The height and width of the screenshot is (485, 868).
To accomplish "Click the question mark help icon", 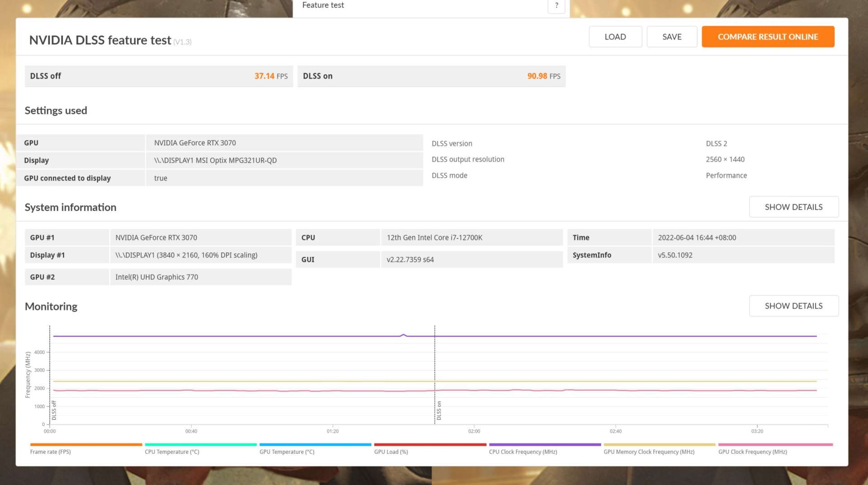I will [x=557, y=5].
